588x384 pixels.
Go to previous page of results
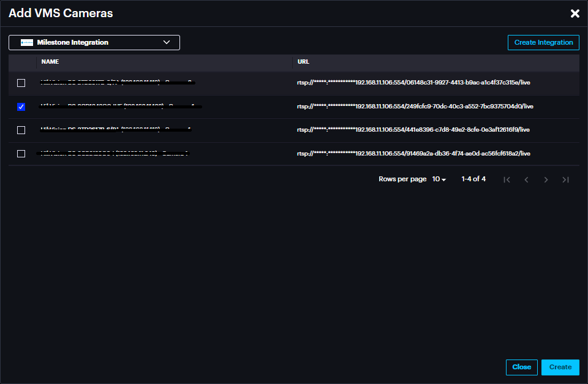(x=526, y=179)
